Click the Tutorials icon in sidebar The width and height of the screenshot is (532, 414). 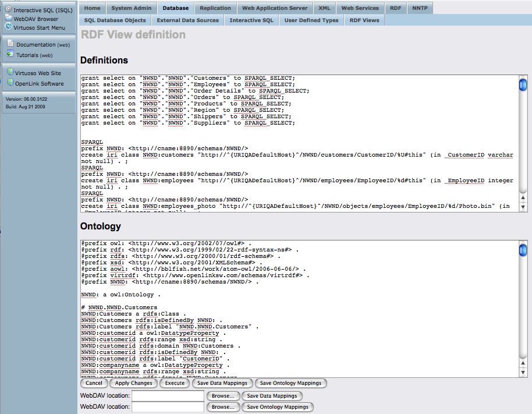click(x=10, y=55)
